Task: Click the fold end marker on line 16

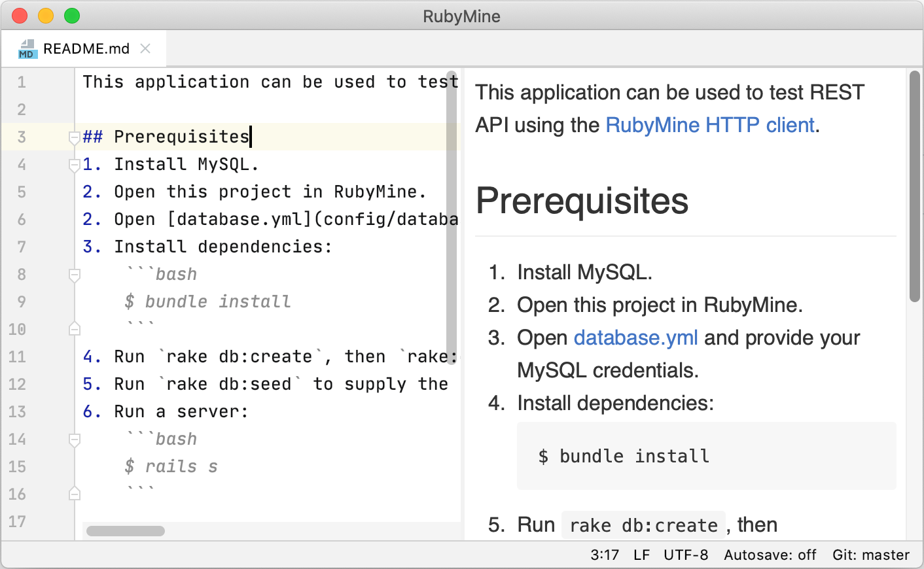Action: pos(75,494)
